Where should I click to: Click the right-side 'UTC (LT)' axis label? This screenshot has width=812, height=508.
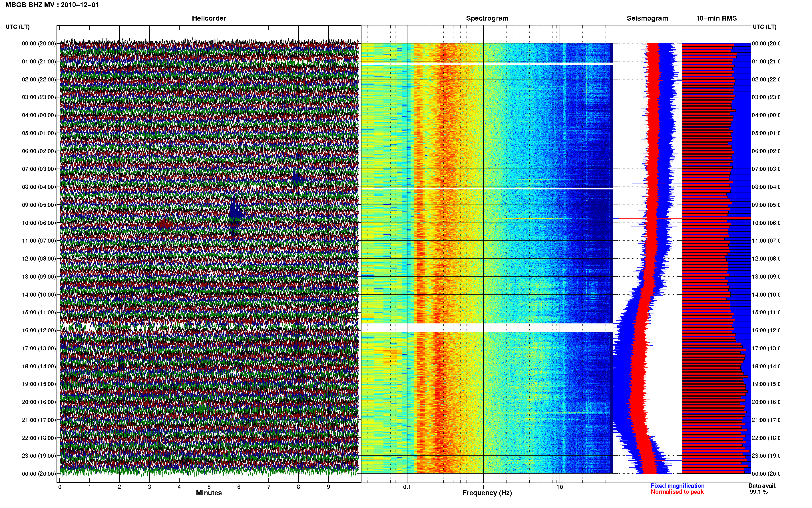(764, 27)
